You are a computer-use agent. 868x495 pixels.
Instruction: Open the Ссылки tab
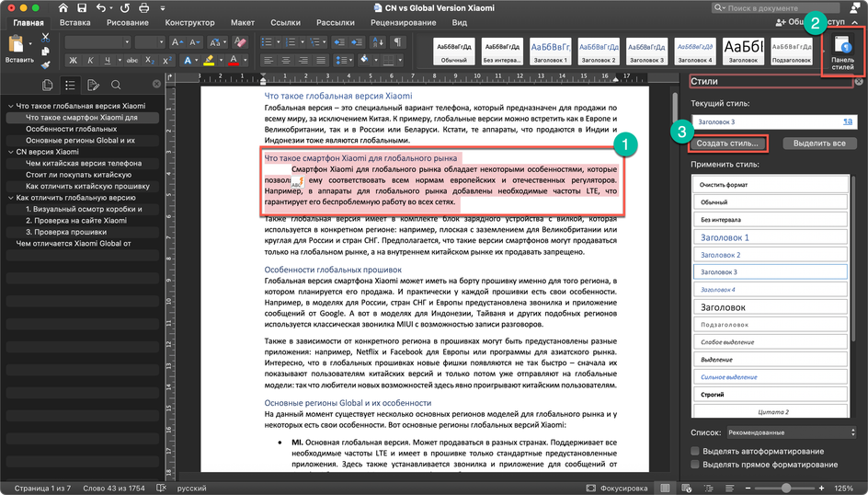(x=286, y=23)
